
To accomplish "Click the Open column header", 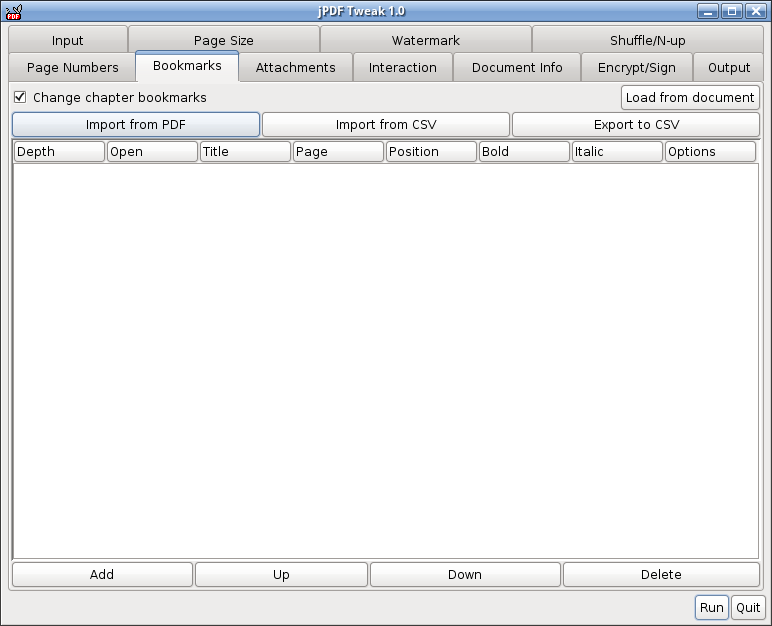I will point(152,151).
